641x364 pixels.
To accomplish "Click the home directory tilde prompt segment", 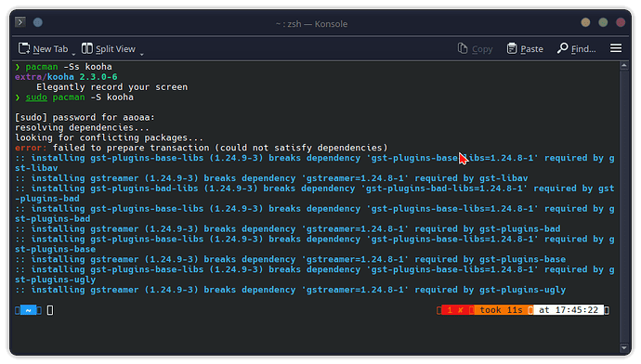I will (x=28, y=310).
